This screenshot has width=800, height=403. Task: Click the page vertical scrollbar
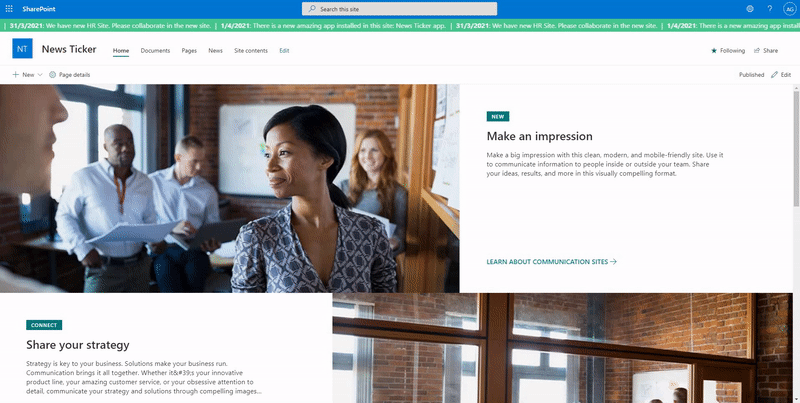(x=796, y=150)
